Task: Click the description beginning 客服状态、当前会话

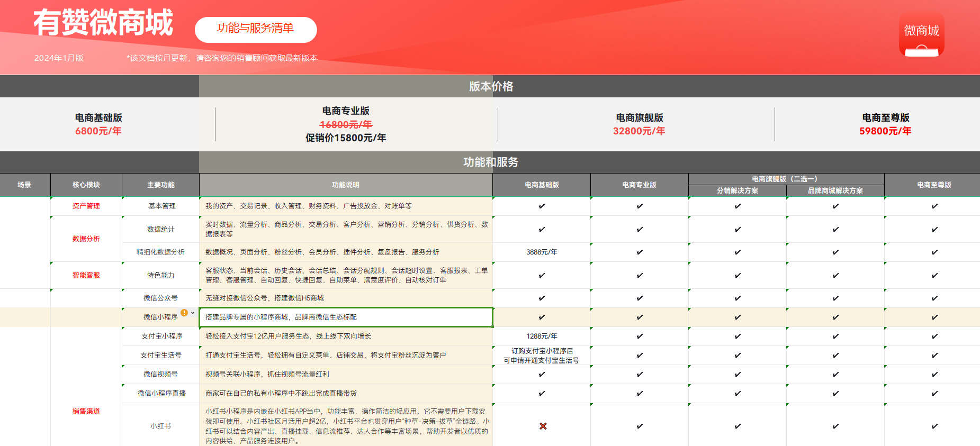Action: (x=346, y=275)
